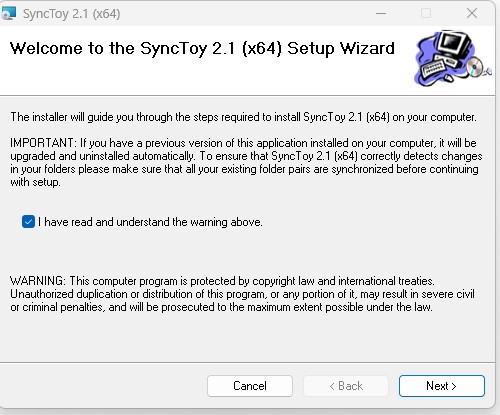Click the CD disc in banner graphic
This screenshot has height=415, width=500.
(x=475, y=68)
